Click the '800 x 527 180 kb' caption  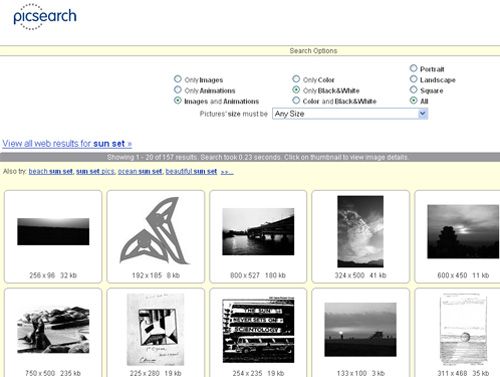[258, 275]
